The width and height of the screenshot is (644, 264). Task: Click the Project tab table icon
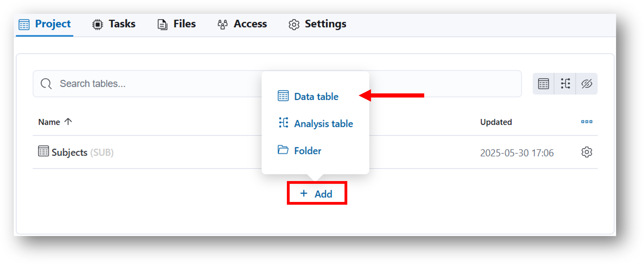[x=24, y=24]
